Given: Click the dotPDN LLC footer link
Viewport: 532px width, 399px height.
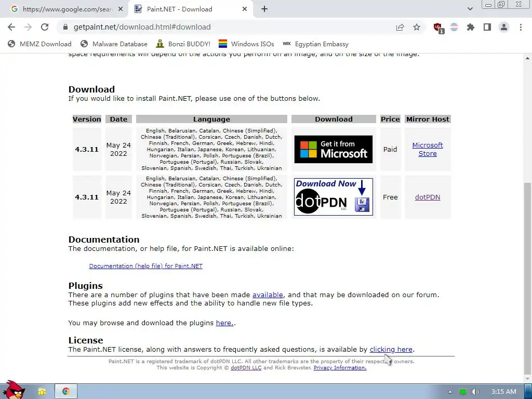Looking at the screenshot, I should pos(246,368).
